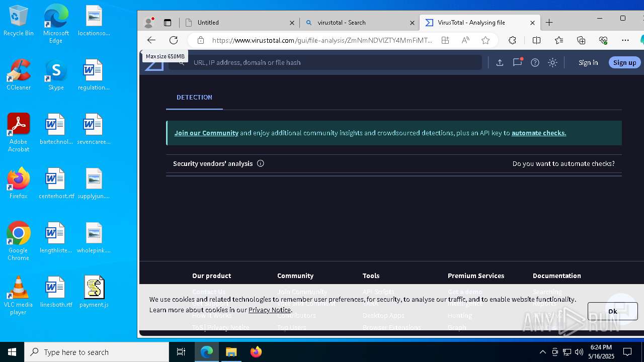Follow the automate checks link
This screenshot has width=644, height=362.
pos(539,133)
